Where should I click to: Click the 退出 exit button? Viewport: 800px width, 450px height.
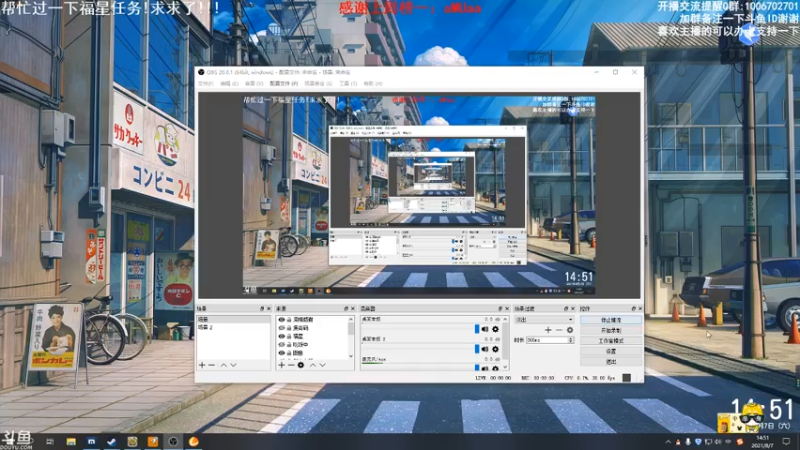pyautogui.click(x=611, y=361)
